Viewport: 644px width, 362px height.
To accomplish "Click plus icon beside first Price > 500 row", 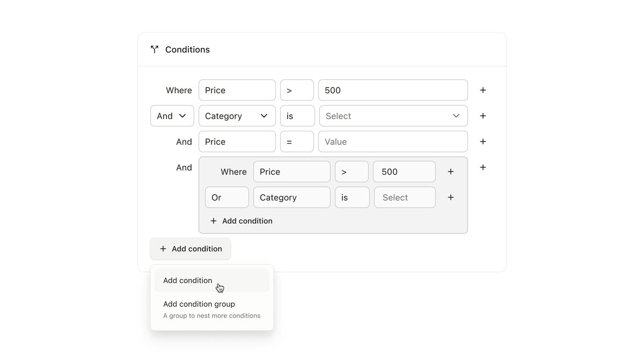I will tap(483, 90).
